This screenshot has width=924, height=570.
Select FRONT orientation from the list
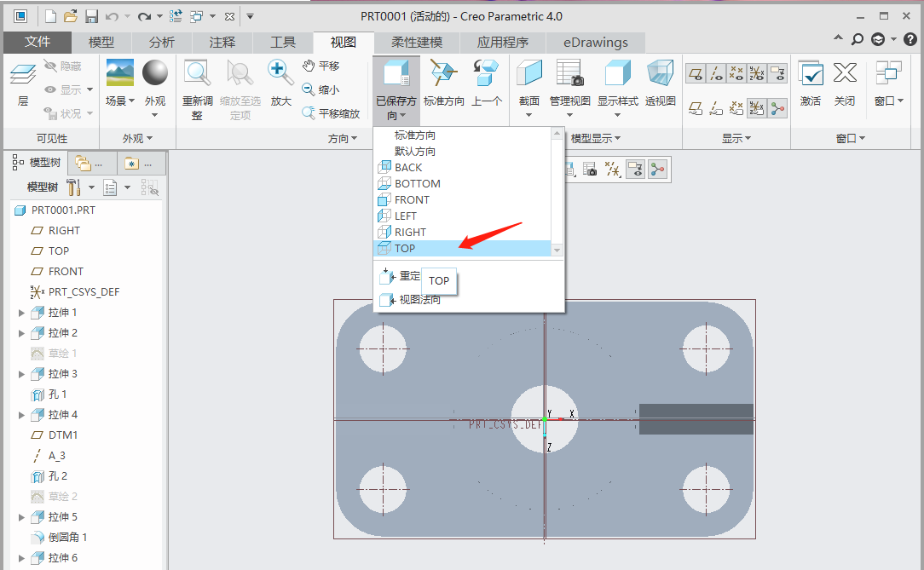[463, 200]
